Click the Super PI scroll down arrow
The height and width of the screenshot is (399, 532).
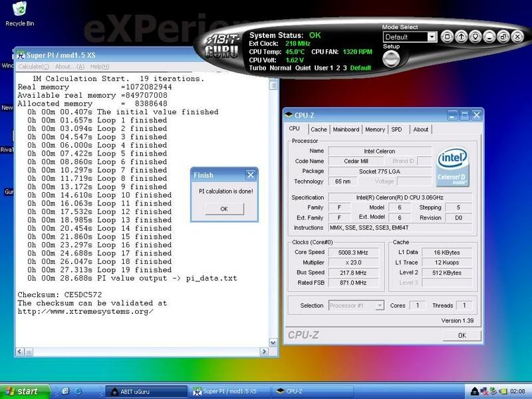(273, 342)
